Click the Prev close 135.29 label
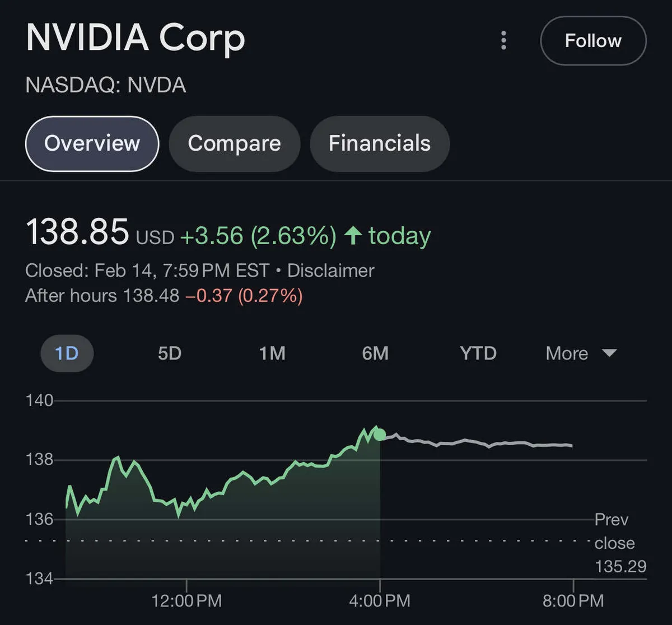 coord(620,543)
